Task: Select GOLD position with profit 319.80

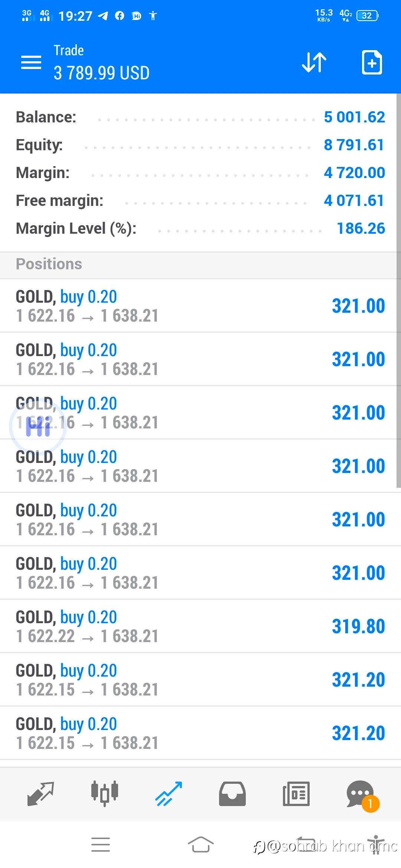Action: (200, 626)
